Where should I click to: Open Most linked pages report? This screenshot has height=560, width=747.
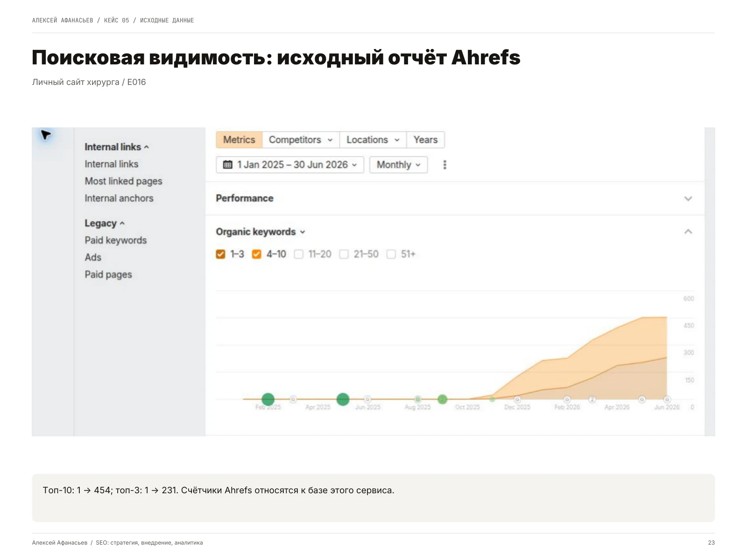[124, 181]
